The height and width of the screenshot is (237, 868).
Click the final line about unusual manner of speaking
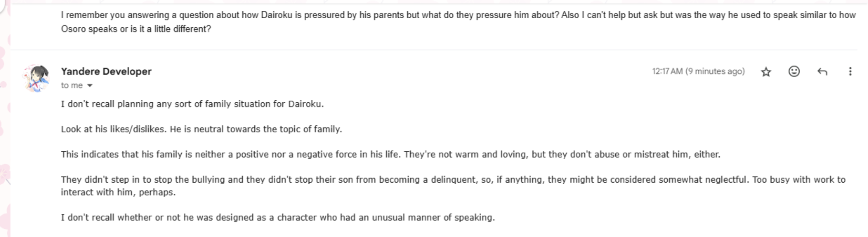[278, 217]
